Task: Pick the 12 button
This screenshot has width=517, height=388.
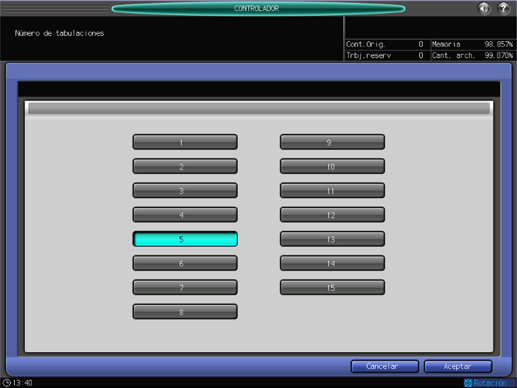Action: click(x=332, y=215)
